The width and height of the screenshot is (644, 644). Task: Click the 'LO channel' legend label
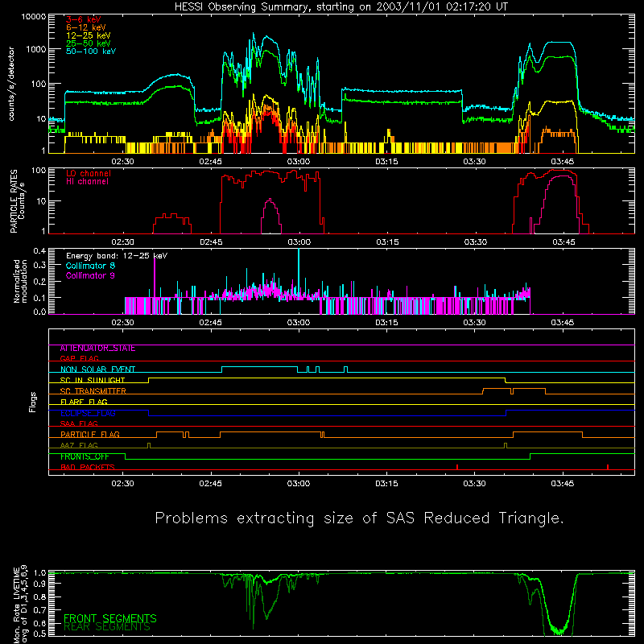click(89, 173)
